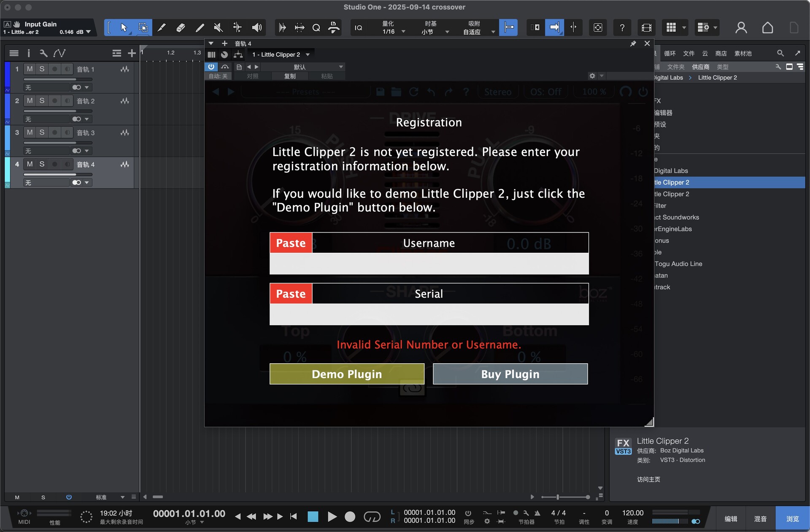Click the question mark help icon
The height and width of the screenshot is (532, 810).
(x=622, y=28)
